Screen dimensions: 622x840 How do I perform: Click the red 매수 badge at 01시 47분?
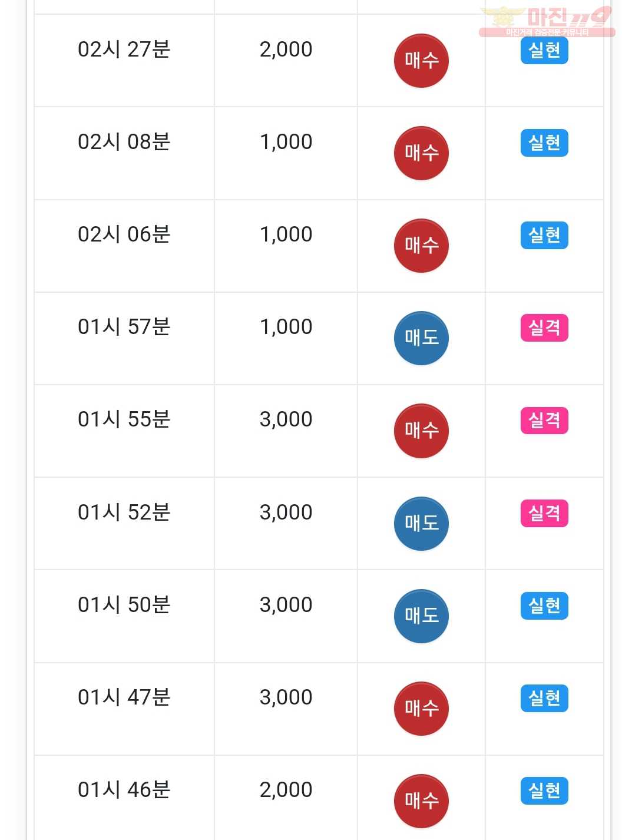click(x=421, y=709)
